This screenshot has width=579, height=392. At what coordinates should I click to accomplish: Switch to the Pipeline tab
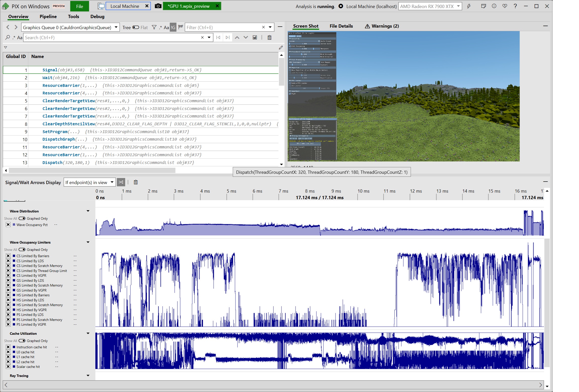48,17
